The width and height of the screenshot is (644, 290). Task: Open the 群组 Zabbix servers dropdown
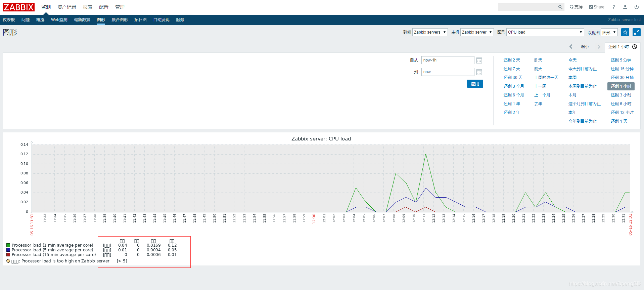pos(430,32)
